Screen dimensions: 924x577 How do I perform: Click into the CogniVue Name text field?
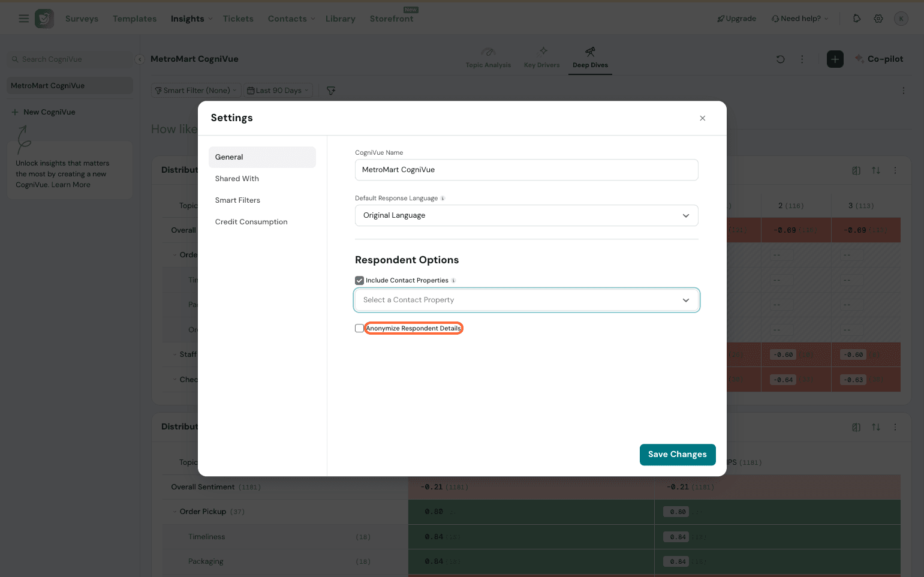(x=526, y=170)
